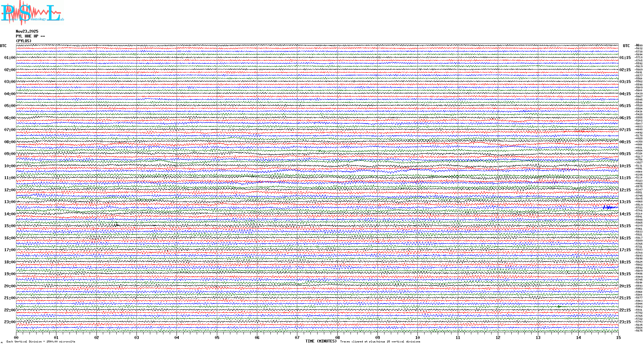
Task: Select the 23:00 hour label on left
Action: (10, 322)
